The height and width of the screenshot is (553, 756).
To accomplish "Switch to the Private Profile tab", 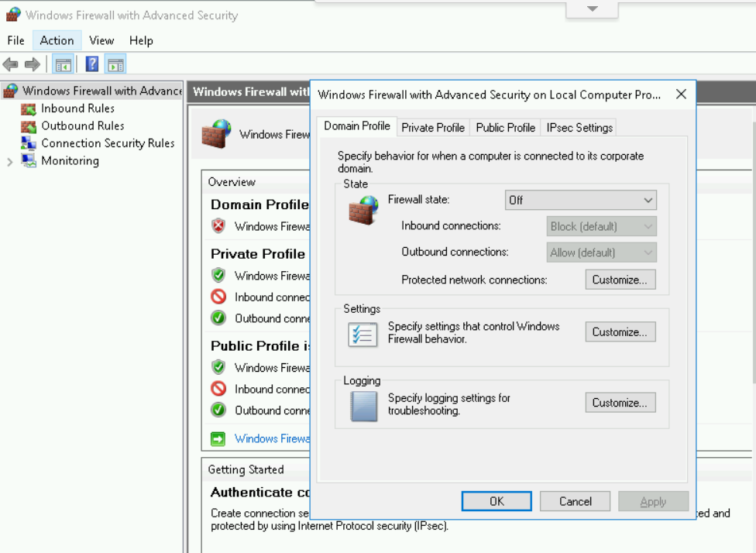I will pos(433,128).
